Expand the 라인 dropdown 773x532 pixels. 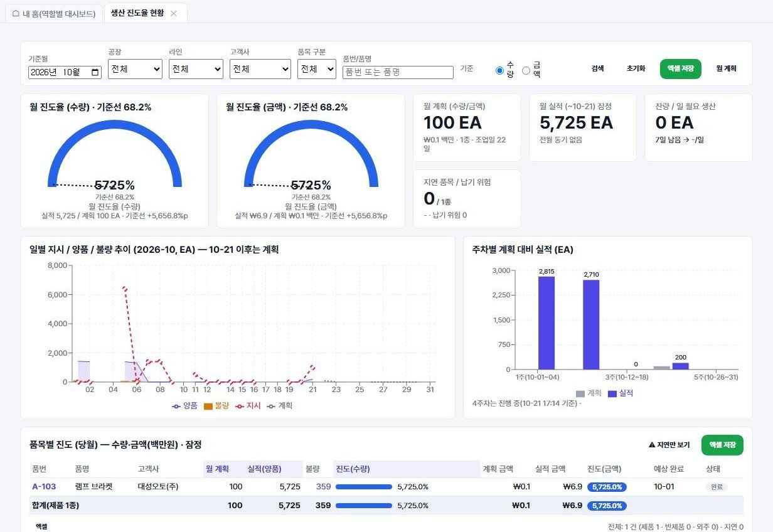point(196,69)
